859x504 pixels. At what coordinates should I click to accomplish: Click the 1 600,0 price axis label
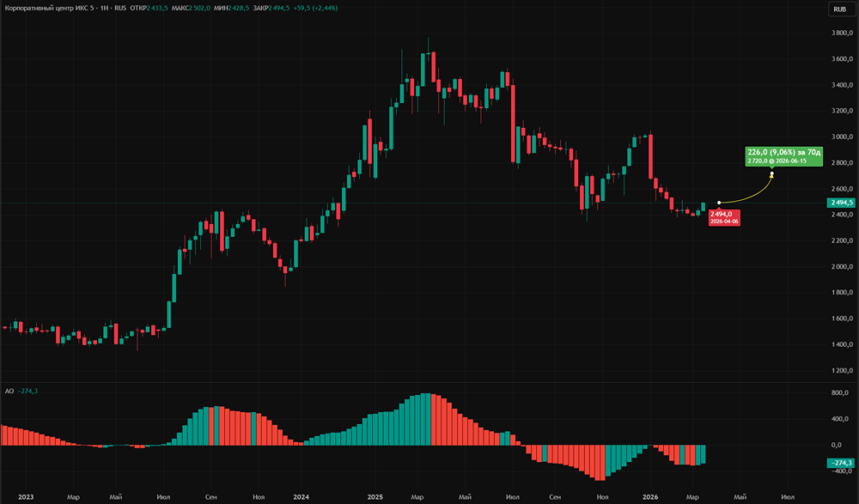click(x=842, y=319)
